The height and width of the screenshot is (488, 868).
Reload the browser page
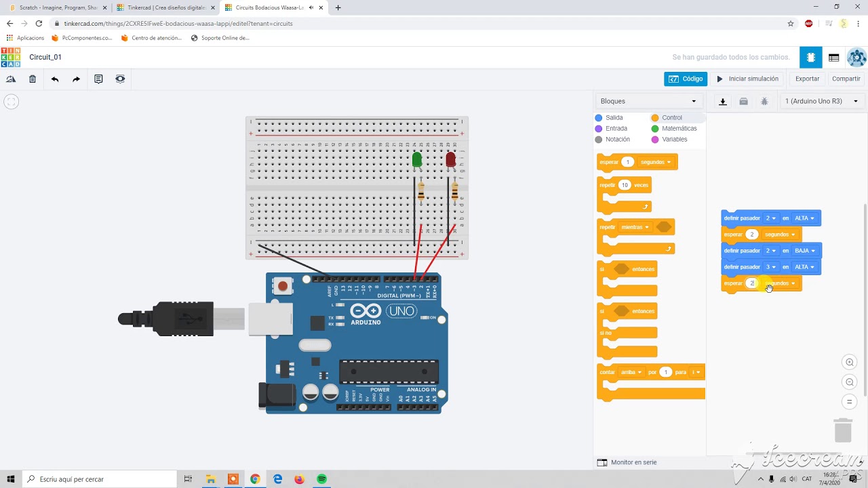pyautogui.click(x=39, y=23)
